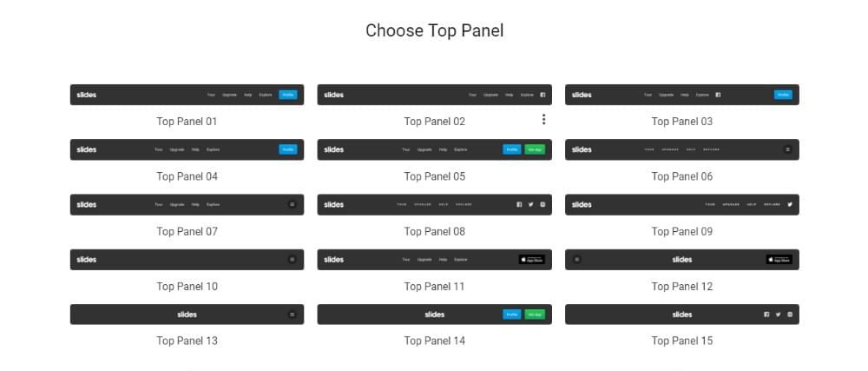Click the Upgrade link in Top Panel 04
The height and width of the screenshot is (371, 868).
177,149
